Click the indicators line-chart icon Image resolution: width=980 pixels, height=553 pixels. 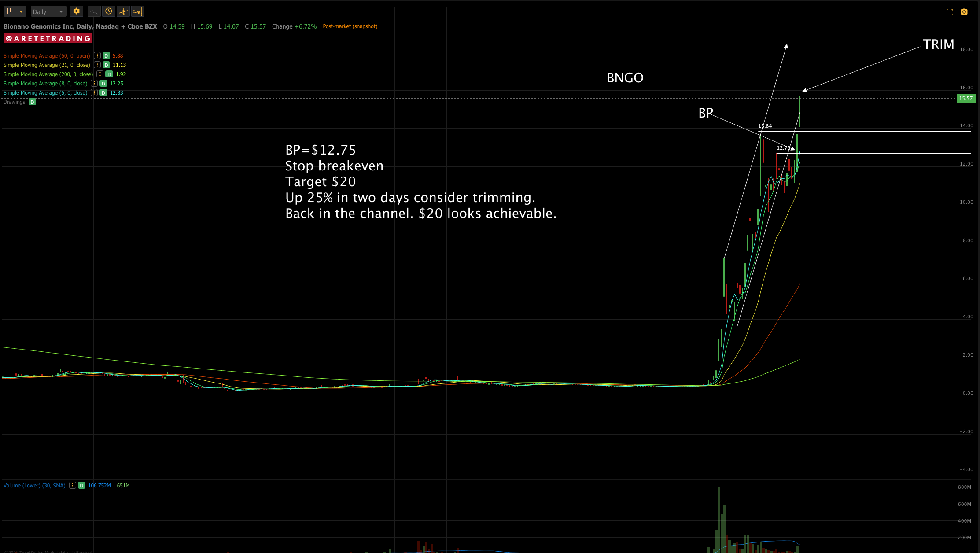[94, 11]
